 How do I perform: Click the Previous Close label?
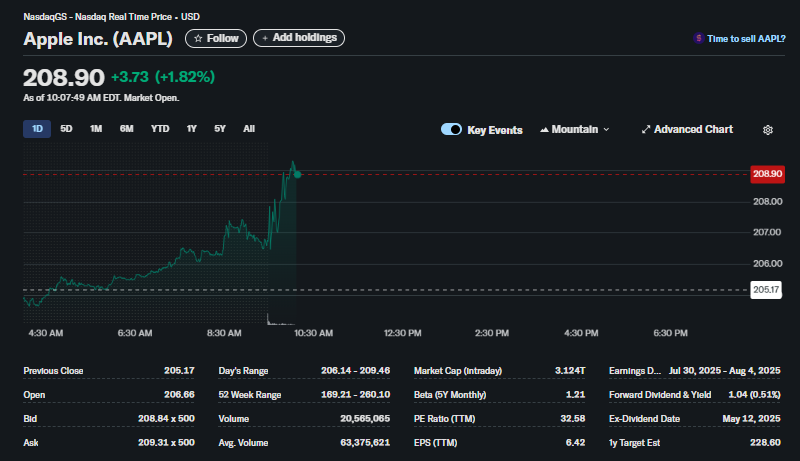tap(53, 371)
